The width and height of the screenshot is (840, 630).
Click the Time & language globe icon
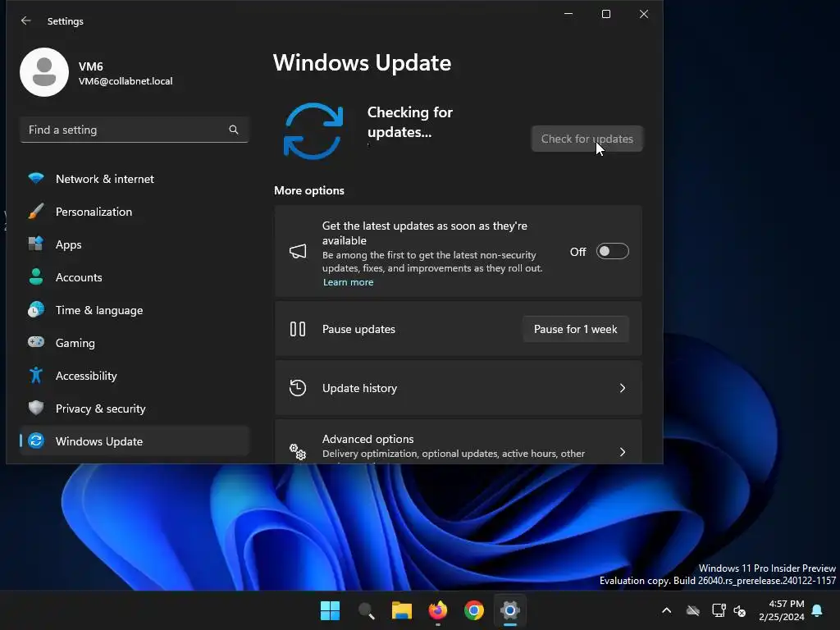[x=36, y=309]
